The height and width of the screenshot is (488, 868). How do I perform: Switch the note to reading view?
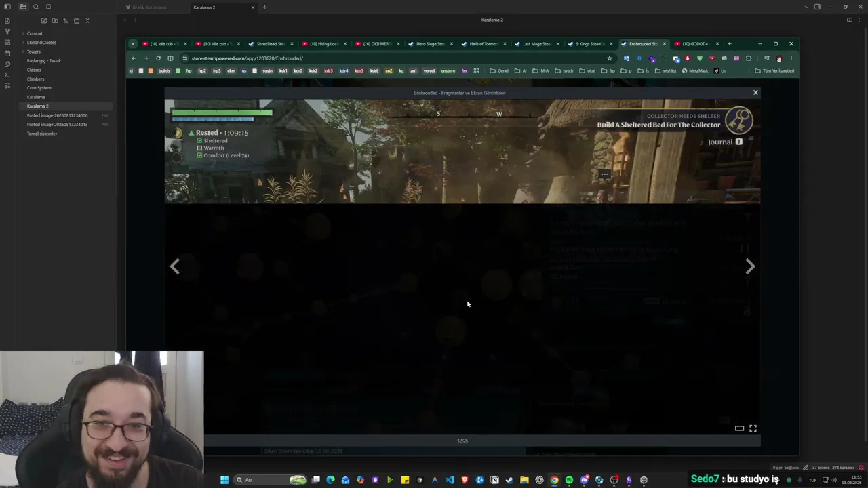click(850, 20)
